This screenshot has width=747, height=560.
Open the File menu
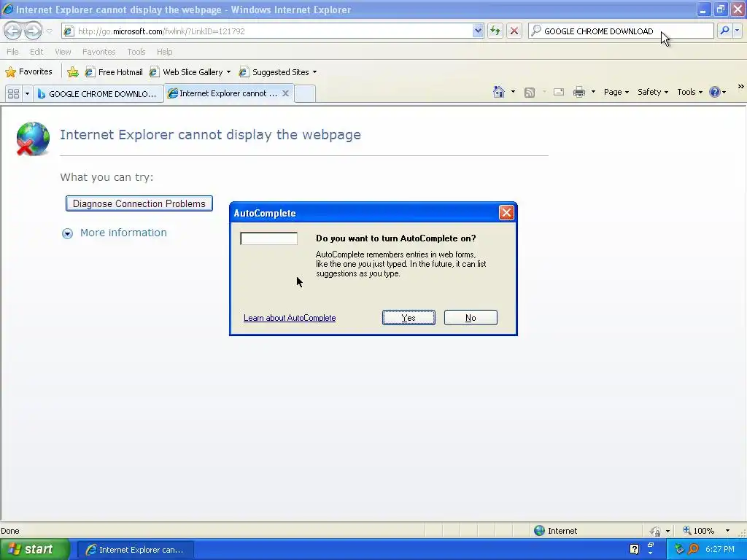(12, 52)
